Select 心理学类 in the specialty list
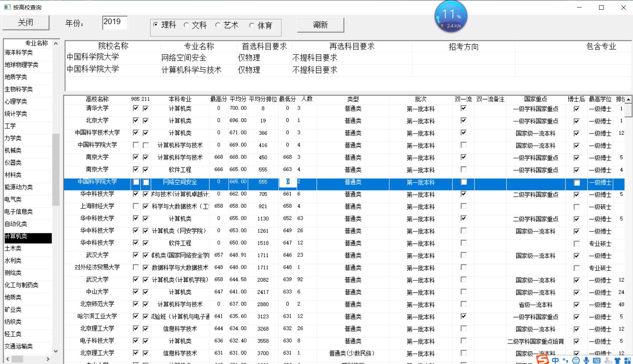Viewport: 633px width, 364px height. point(14,101)
